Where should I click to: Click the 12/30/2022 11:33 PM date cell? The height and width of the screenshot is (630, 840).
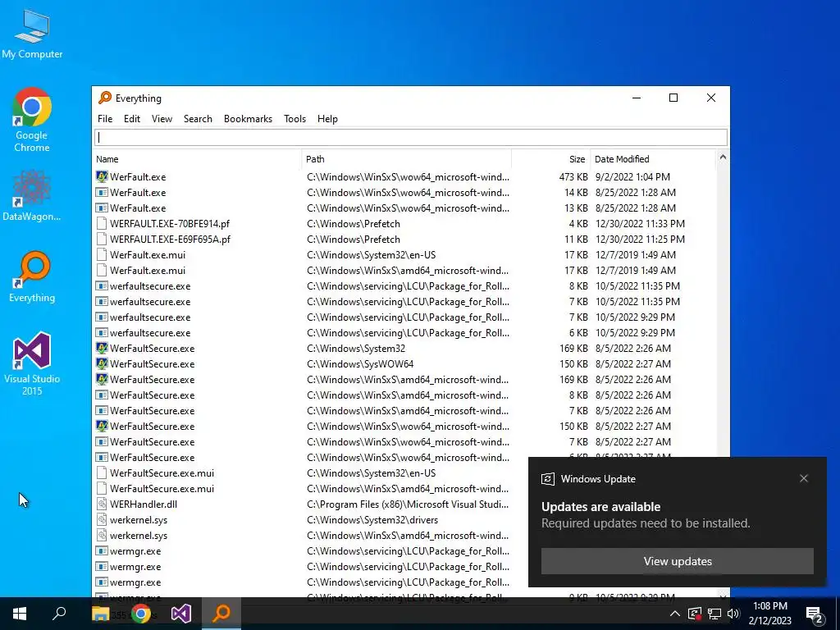640,223
